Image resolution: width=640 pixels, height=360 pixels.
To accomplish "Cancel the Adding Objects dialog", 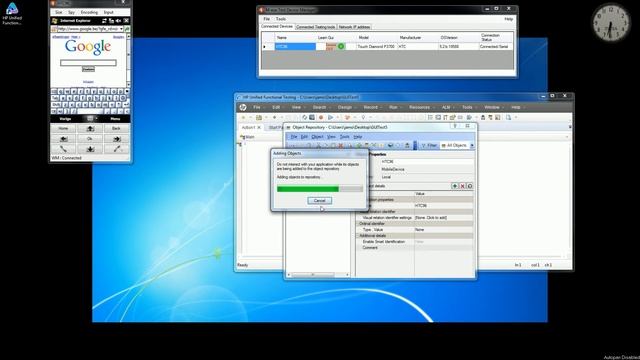I will click(x=319, y=200).
